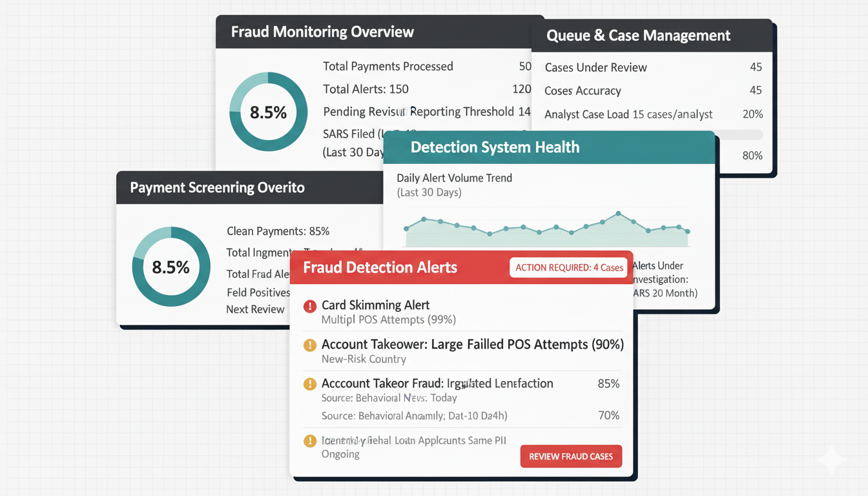Click the 8.5% donut chart in Fraud Monitoring Overview
868x496 pixels.
coord(268,112)
